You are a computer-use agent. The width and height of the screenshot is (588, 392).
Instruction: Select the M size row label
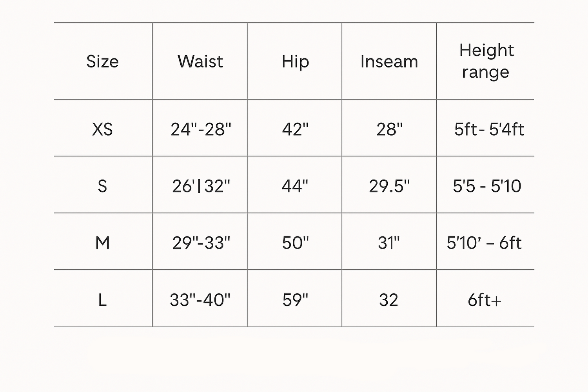point(102,243)
